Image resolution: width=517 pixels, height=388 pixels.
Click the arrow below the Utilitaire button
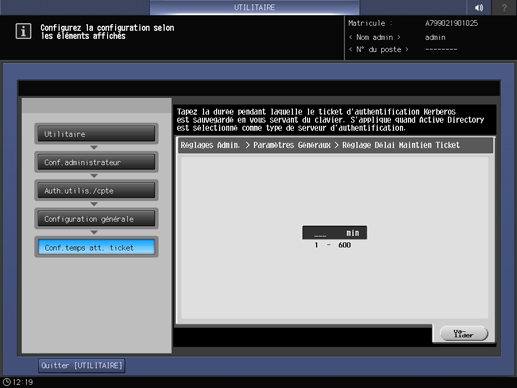[x=94, y=147]
